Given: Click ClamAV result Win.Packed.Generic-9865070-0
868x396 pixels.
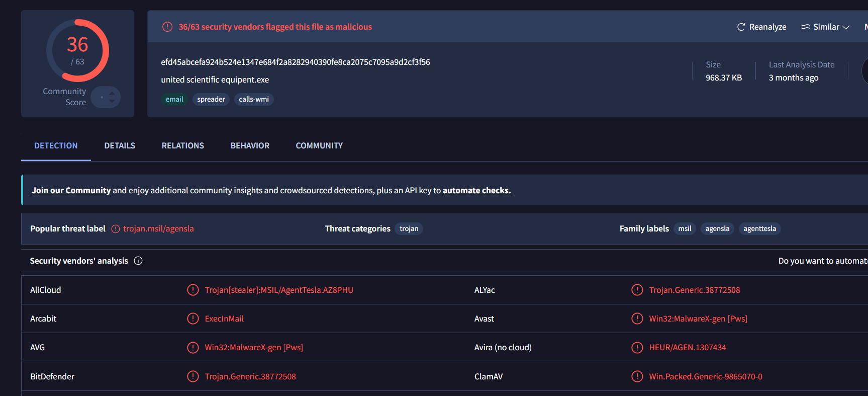Looking at the screenshot, I should [x=706, y=376].
